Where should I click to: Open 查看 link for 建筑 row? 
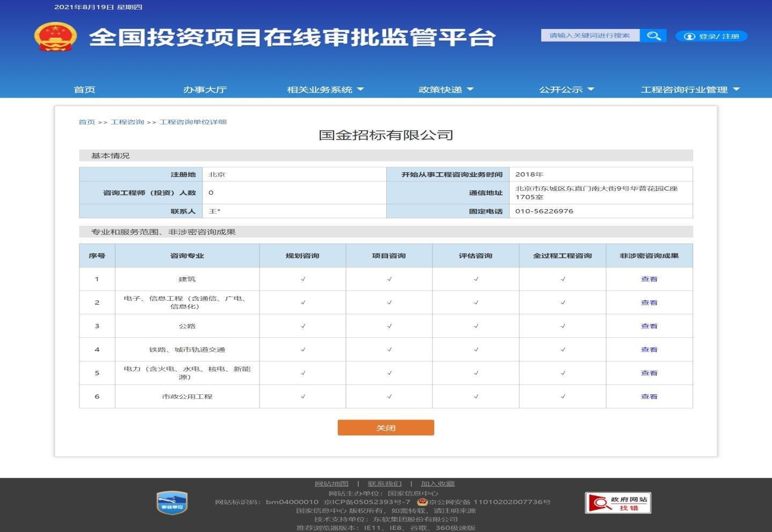[x=649, y=279]
